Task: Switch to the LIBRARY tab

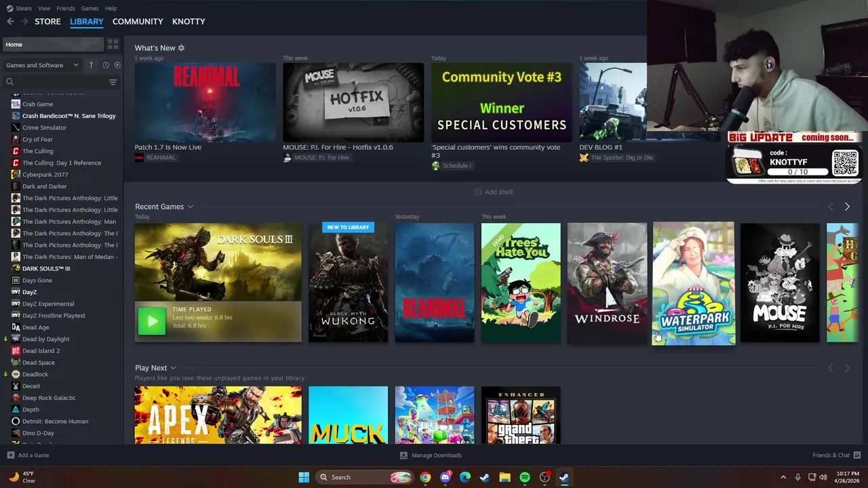Action: pos(87,22)
